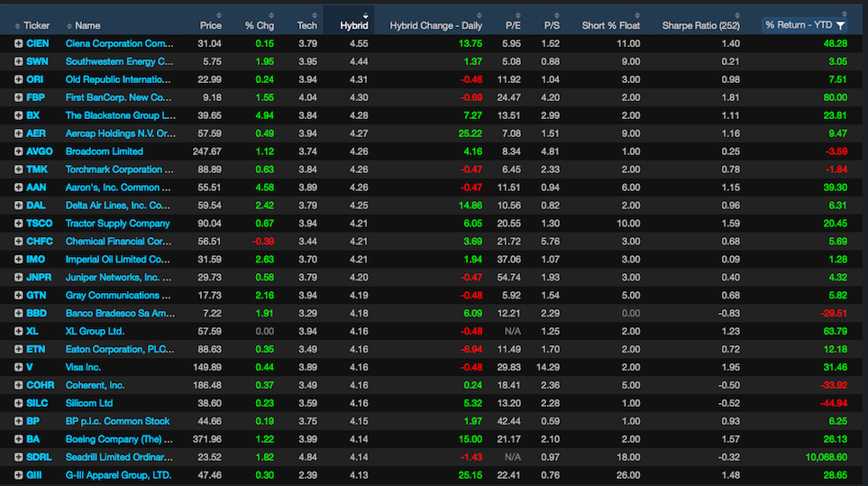Screen dimensions: 868x486
Task: Sort by Hybrid Change - Daily header
Action: pyautogui.click(x=435, y=25)
